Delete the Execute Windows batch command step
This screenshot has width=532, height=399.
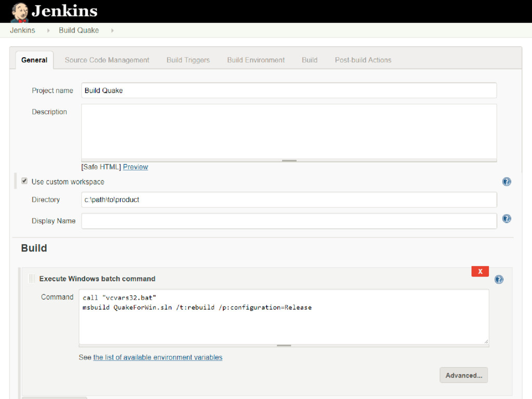pyautogui.click(x=480, y=271)
